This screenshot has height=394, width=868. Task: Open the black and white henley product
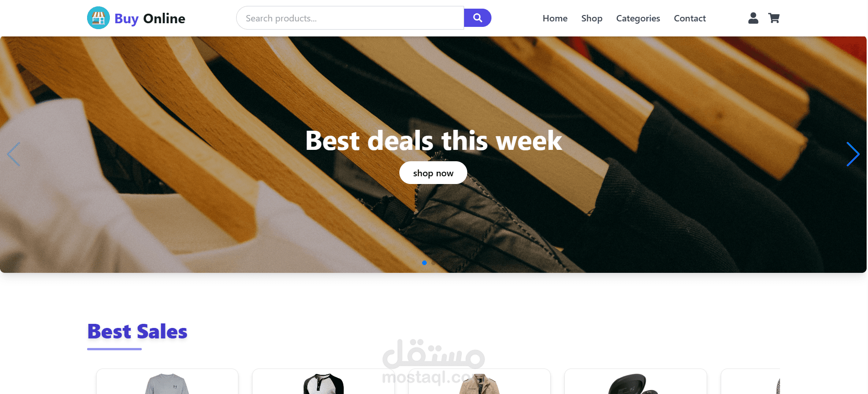pos(323,382)
